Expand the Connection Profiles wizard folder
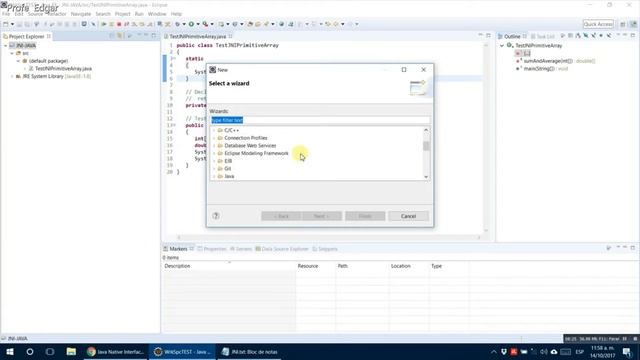 tap(214, 138)
